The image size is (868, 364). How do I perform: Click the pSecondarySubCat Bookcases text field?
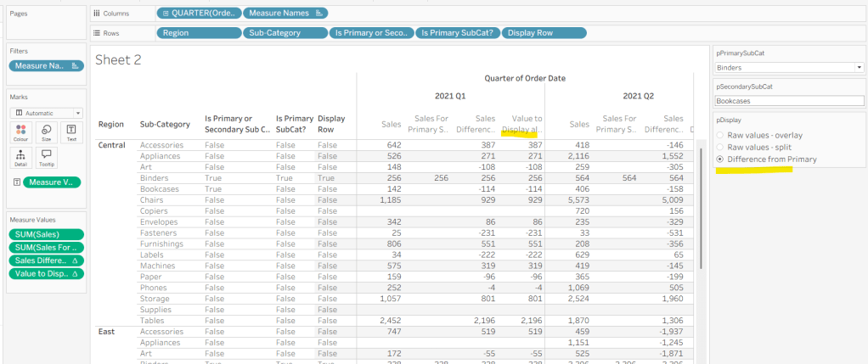coord(787,100)
